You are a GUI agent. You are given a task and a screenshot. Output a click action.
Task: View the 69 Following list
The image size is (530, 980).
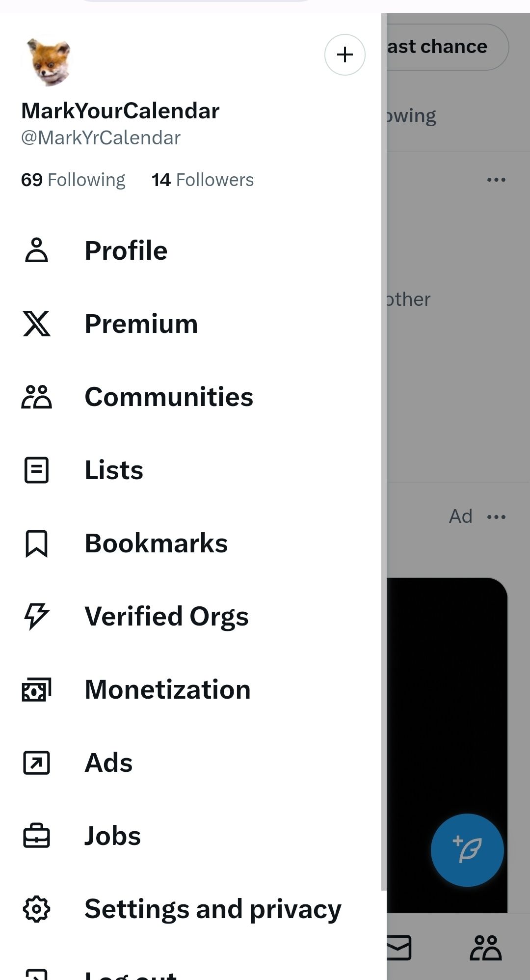73,180
